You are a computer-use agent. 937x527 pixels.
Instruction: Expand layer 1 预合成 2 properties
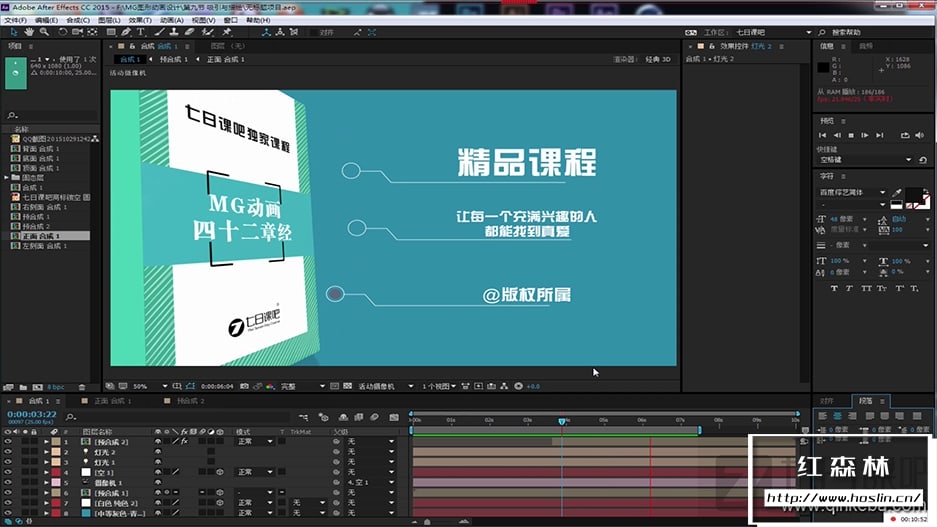(x=46, y=442)
